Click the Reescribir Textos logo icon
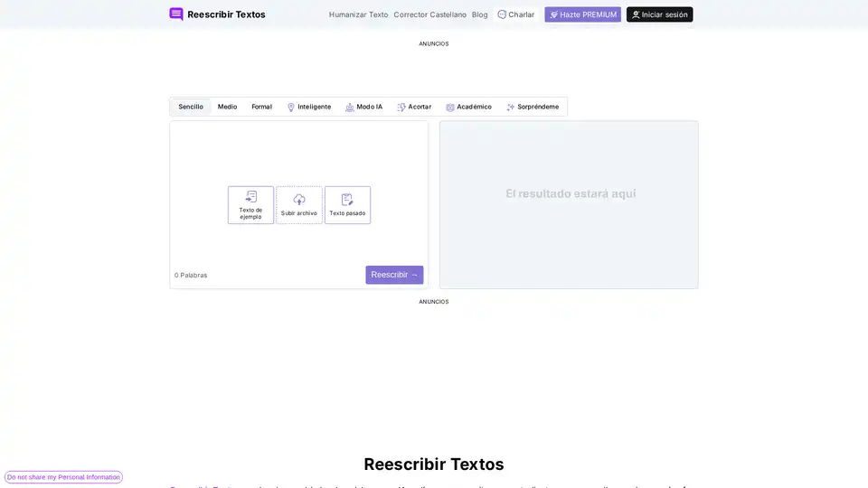Screen dimensions: 868x488 (x=176, y=14)
